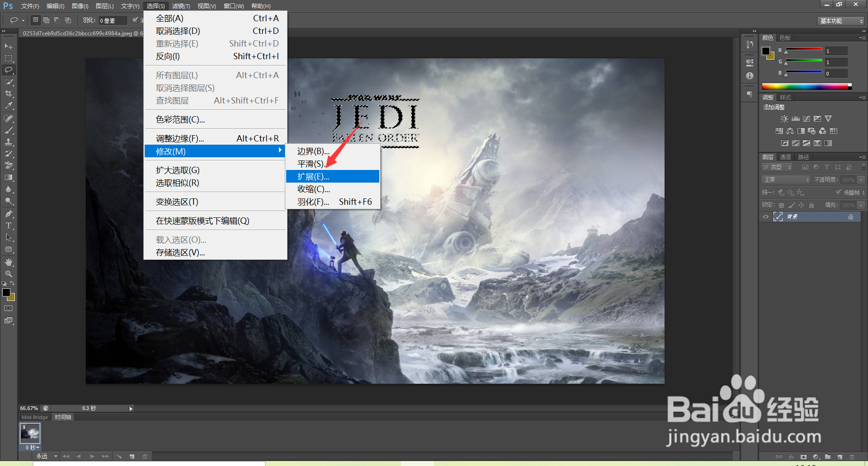Select the Zoom tool
Viewport: 868px width, 466px height.
point(9,274)
